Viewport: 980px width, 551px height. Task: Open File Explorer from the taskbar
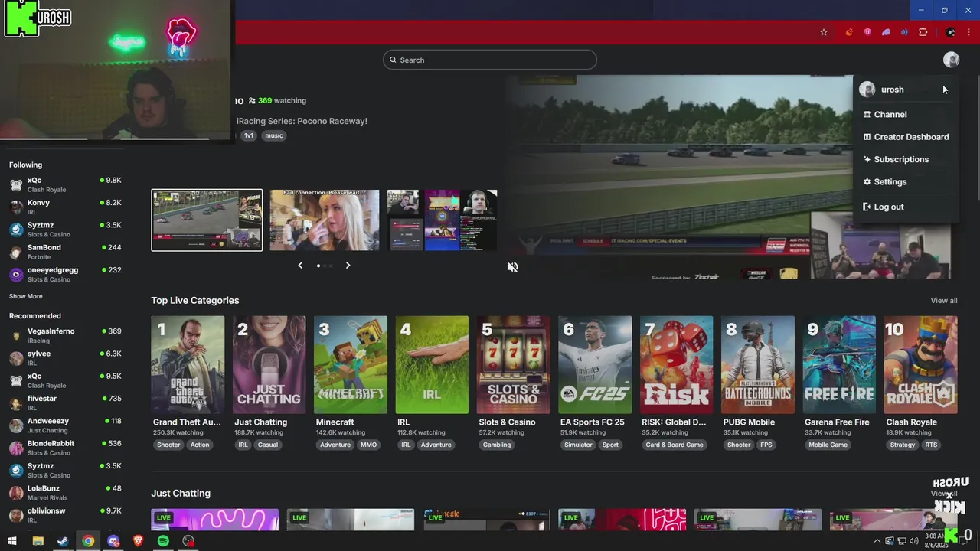38,541
